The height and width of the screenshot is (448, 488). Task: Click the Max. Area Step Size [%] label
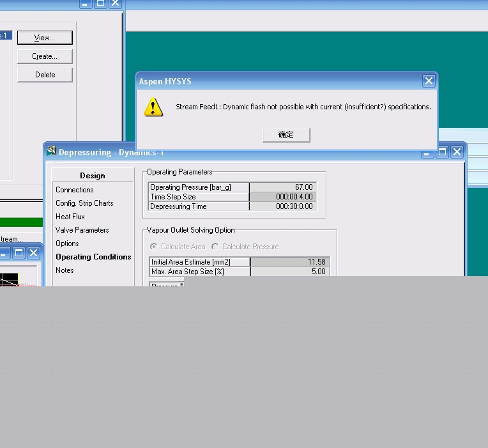click(x=200, y=272)
